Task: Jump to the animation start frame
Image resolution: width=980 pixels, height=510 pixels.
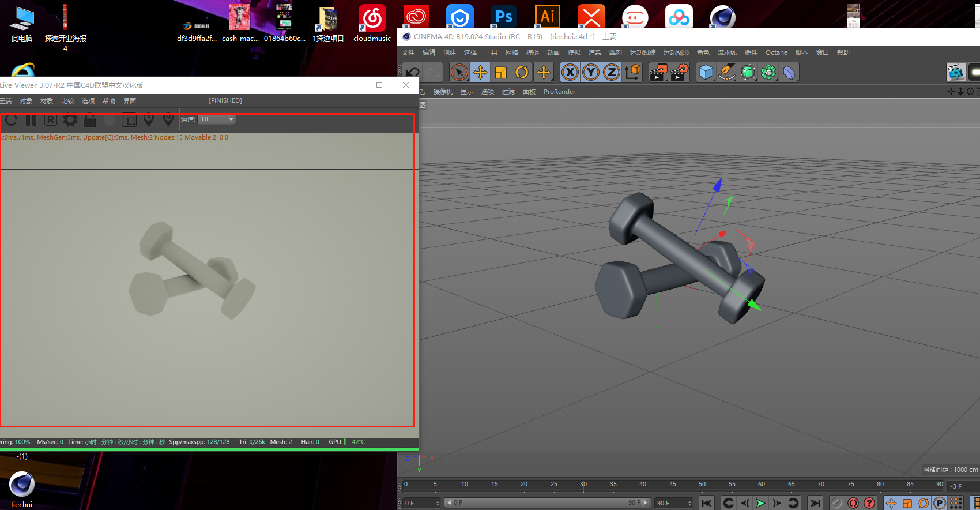Action: (707, 503)
